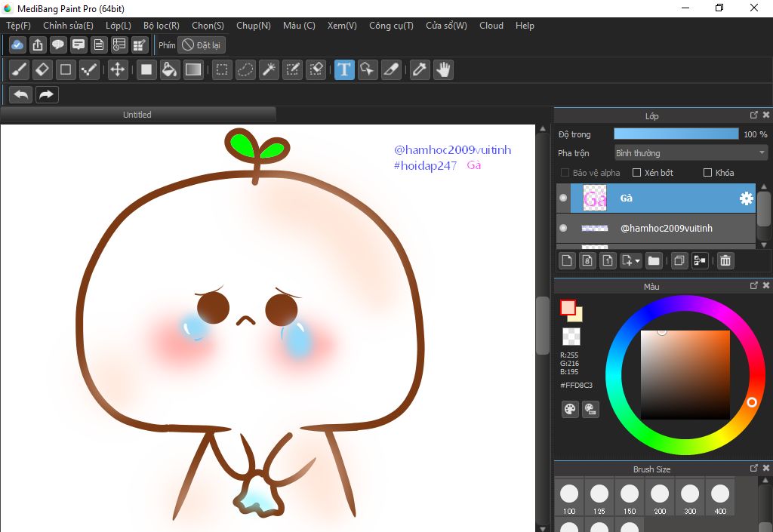Switch to the Untitled canvas tab
This screenshot has width=773, height=532.
point(137,115)
